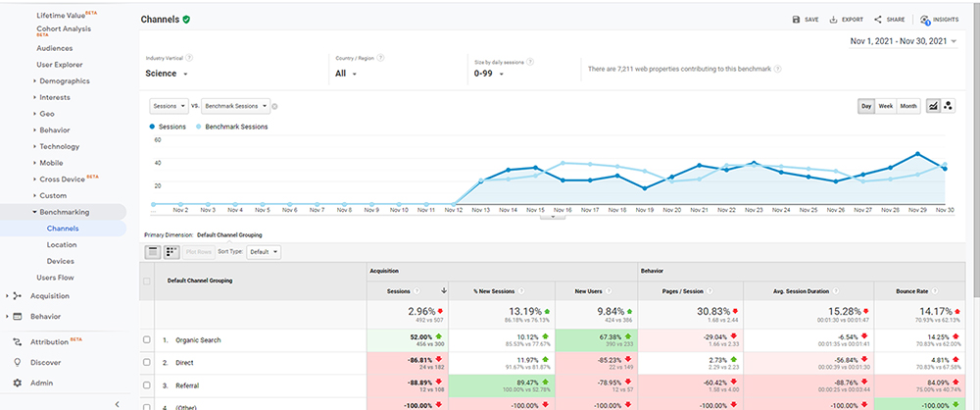Image resolution: width=980 pixels, height=410 pixels.
Task: Open the Benchmark Sessions metric dropdown
Action: coord(235,106)
